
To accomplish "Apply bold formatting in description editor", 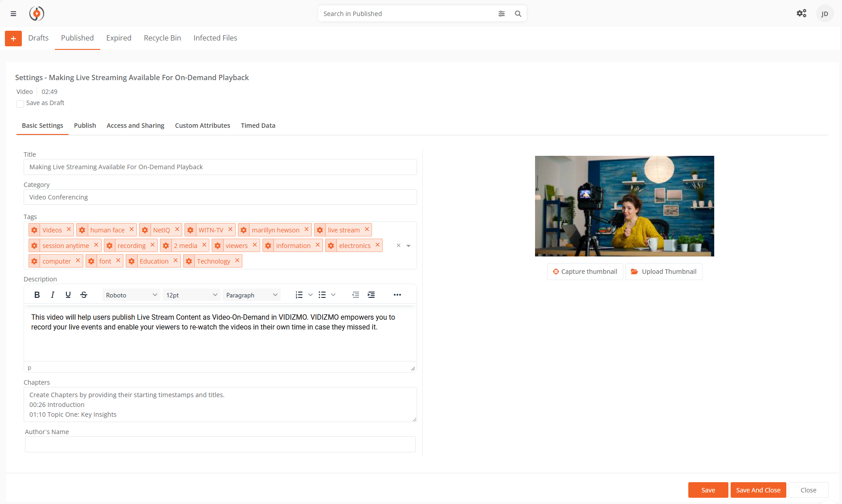I will click(x=37, y=295).
